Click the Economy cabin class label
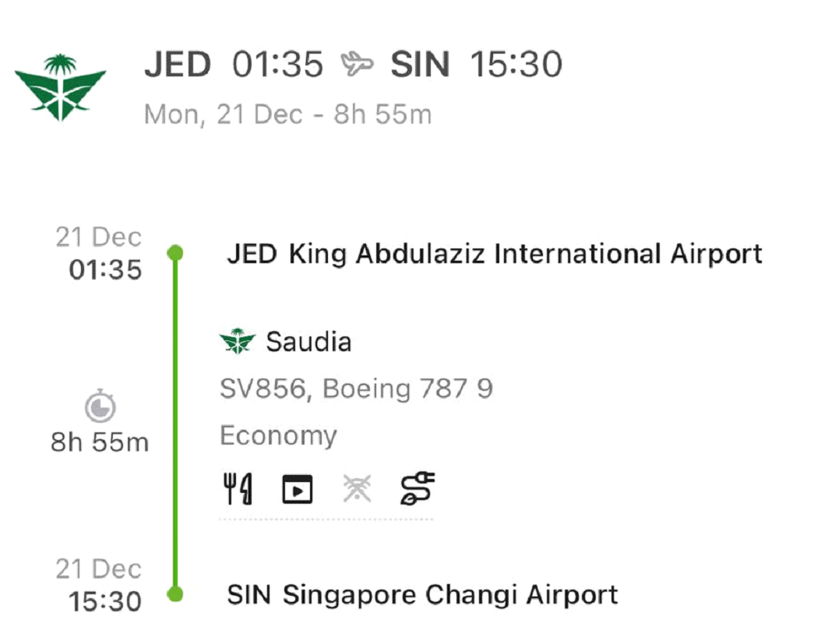 tap(278, 435)
